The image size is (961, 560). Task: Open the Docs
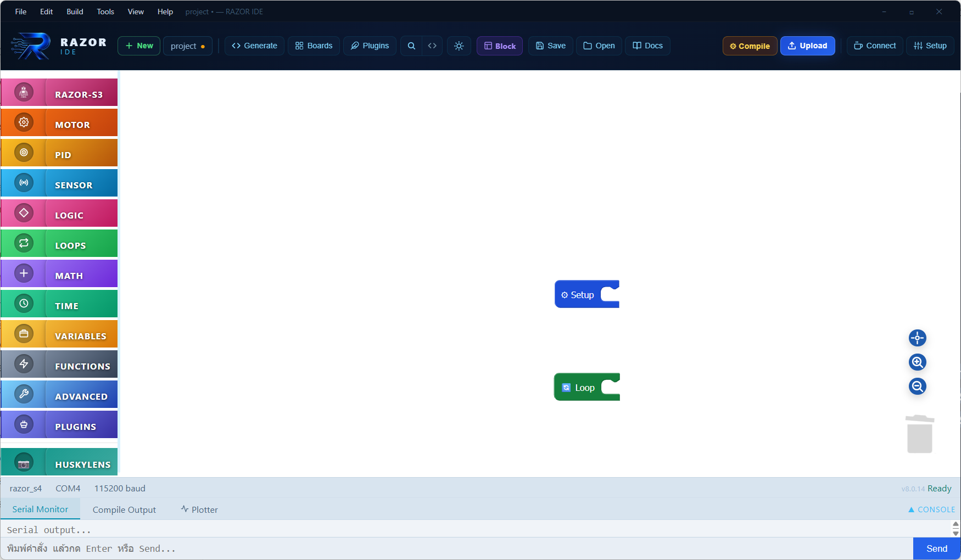coord(647,46)
